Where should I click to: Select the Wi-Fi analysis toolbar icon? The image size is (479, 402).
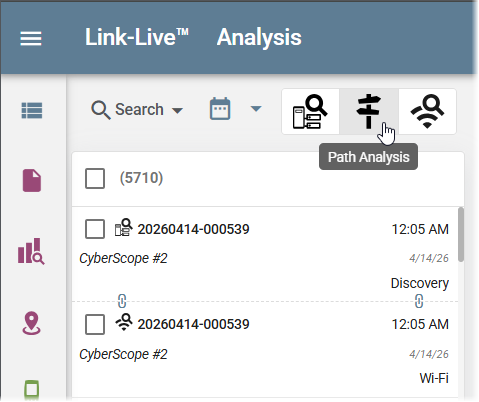click(x=427, y=112)
